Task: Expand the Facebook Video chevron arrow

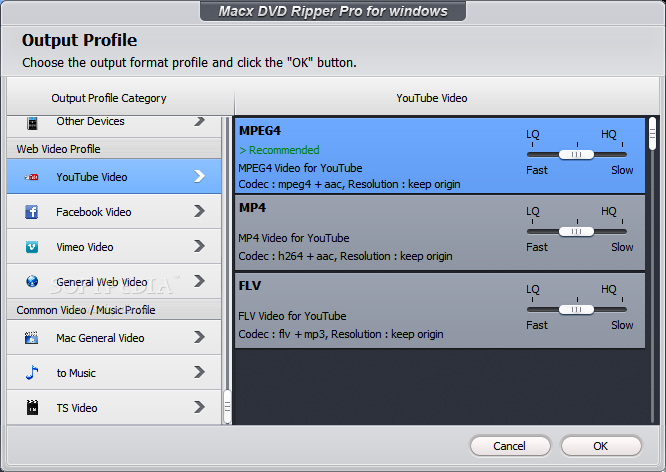Action: (200, 211)
